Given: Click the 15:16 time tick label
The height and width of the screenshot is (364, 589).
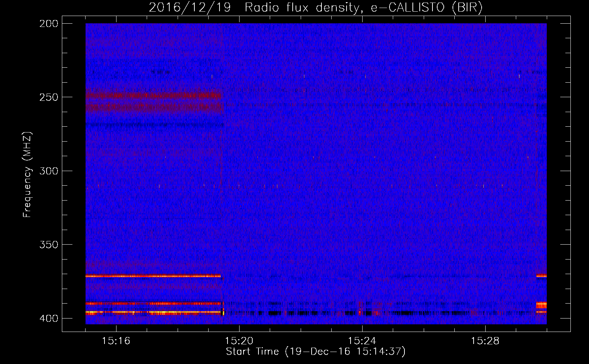Looking at the screenshot, I should pos(116,341).
